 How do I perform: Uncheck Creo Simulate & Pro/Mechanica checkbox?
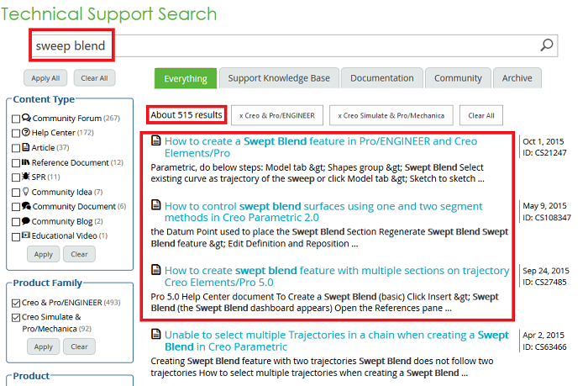pyautogui.click(x=16, y=318)
